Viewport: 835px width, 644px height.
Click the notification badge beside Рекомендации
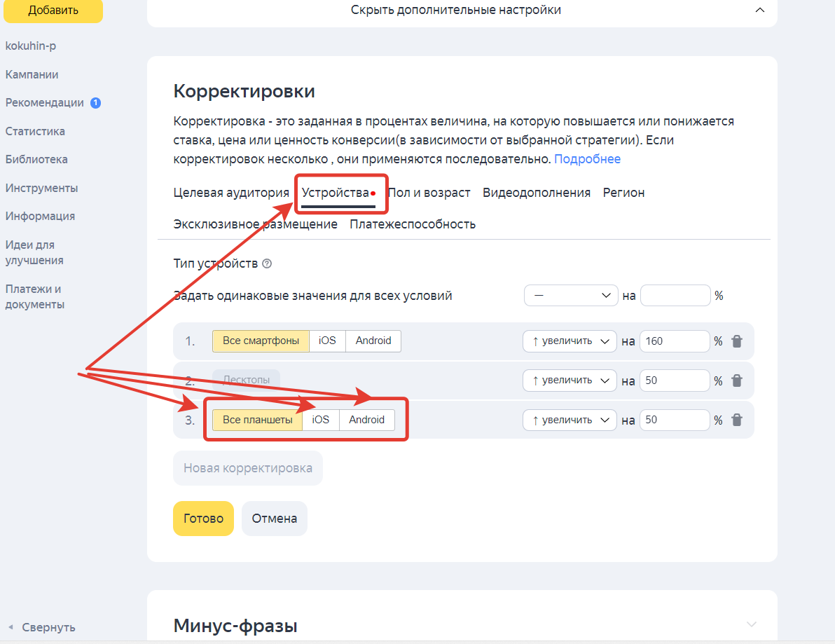tap(95, 102)
